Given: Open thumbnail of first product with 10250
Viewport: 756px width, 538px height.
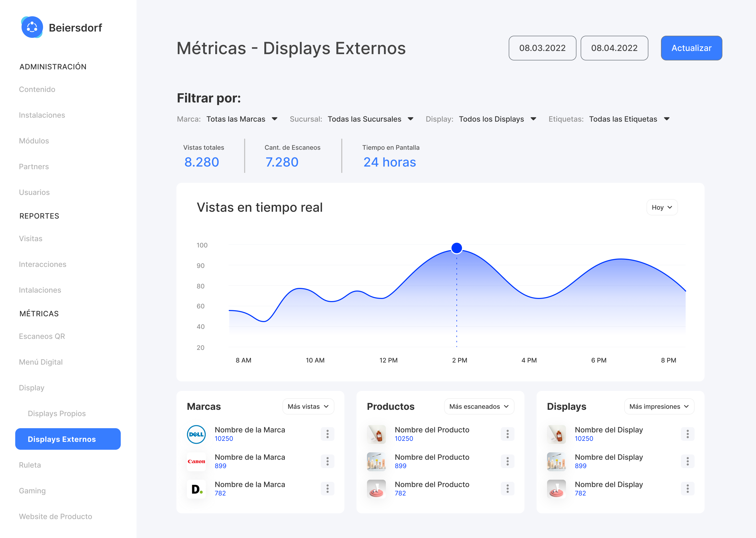Looking at the screenshot, I should coord(376,434).
